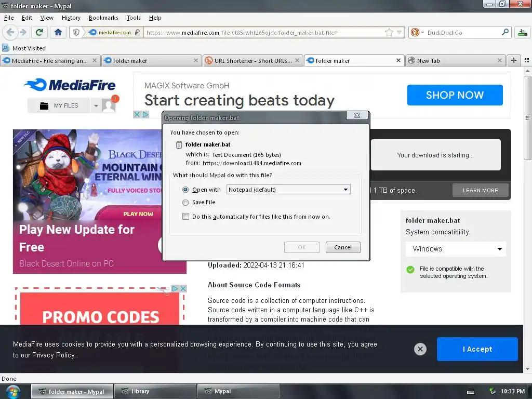
Task: Accept cookies with I Accept button
Action: (477, 349)
